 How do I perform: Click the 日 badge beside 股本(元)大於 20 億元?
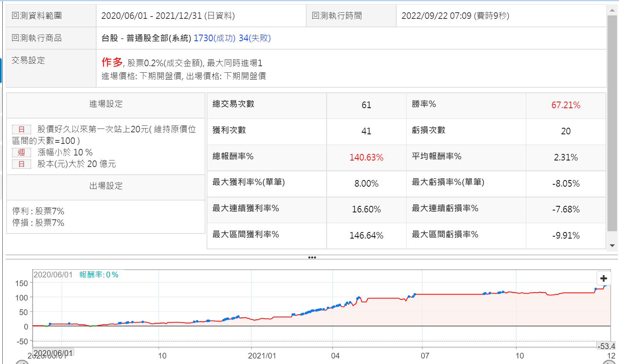(22, 164)
